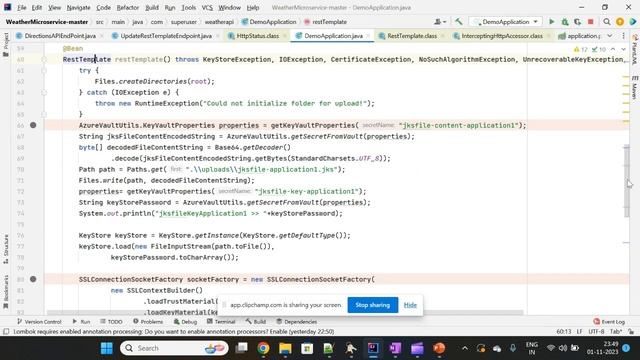The image size is (640, 360).
Task: Open the DemoApplication run configuration dropdown
Action: point(506,22)
